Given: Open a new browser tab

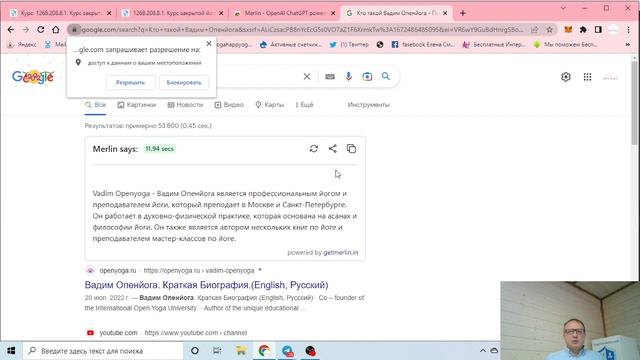Looking at the screenshot, I should click(x=462, y=13).
